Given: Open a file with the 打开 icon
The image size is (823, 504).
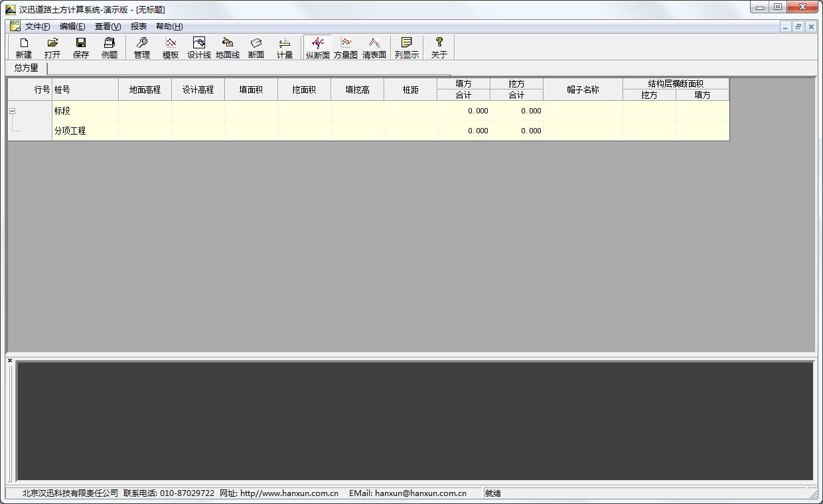Looking at the screenshot, I should click(52, 48).
